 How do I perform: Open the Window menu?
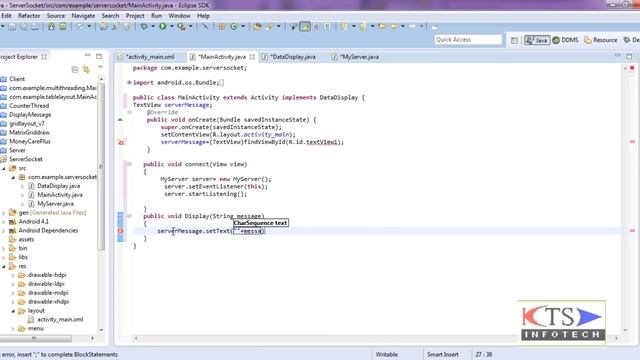coord(179,16)
